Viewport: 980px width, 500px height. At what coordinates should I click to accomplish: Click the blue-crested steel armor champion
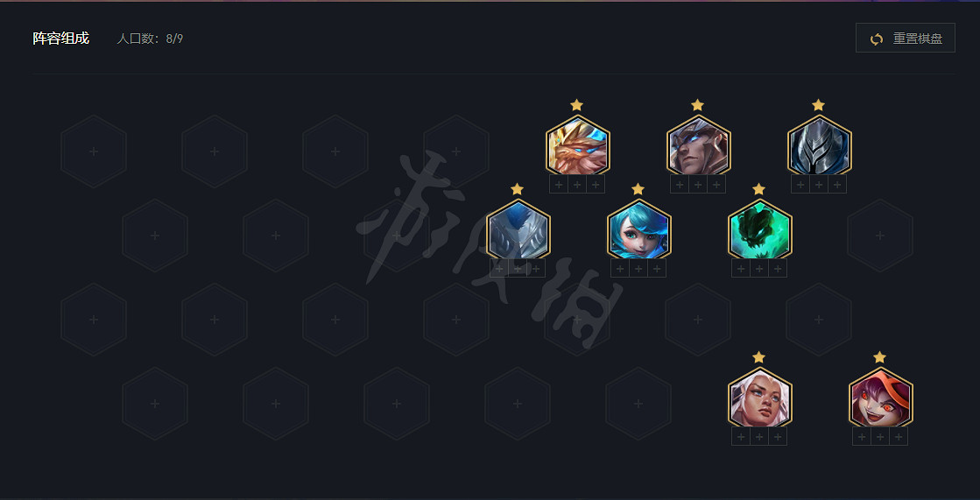[518, 230]
